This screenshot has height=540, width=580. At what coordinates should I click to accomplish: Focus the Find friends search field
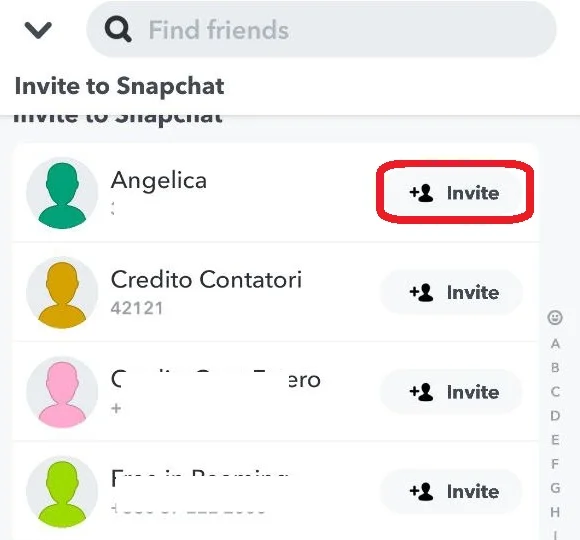(x=321, y=30)
